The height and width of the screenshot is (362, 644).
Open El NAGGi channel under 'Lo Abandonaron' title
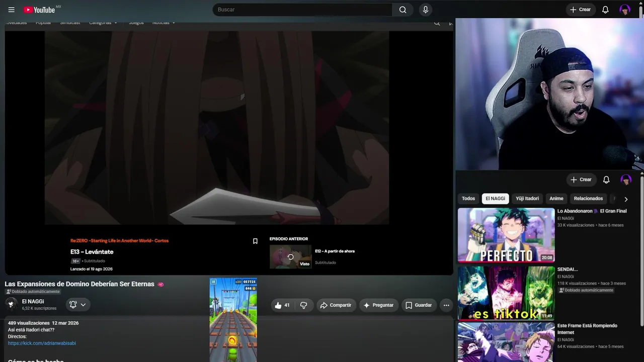point(566,218)
